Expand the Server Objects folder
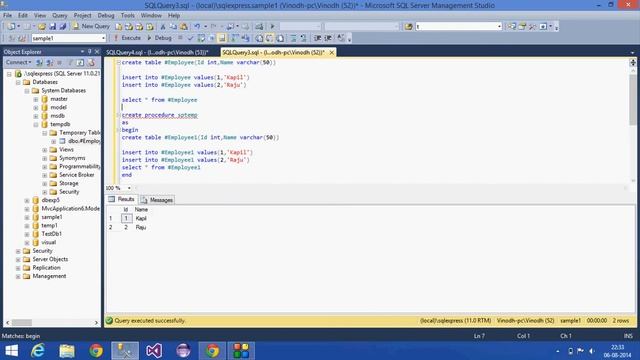This screenshot has height=360, width=640. coord(18,260)
